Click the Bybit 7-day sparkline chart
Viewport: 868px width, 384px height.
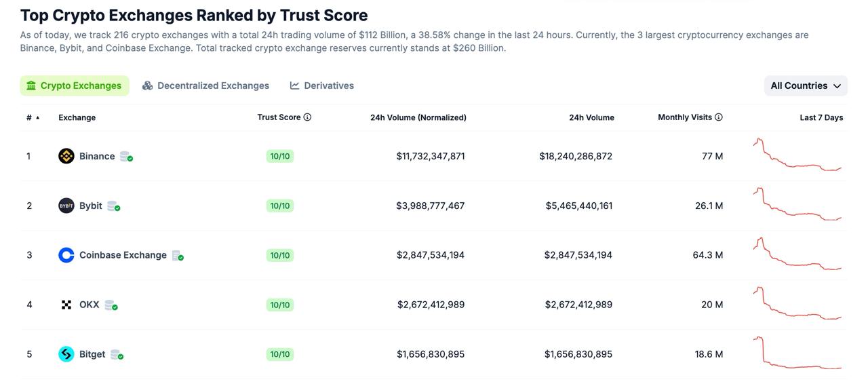coord(797,204)
